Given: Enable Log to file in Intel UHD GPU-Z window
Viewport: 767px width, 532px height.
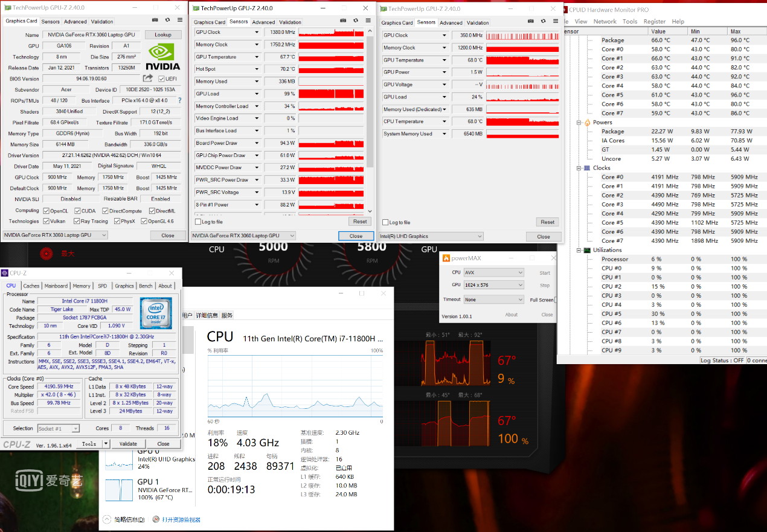Looking at the screenshot, I should pyautogui.click(x=385, y=222).
